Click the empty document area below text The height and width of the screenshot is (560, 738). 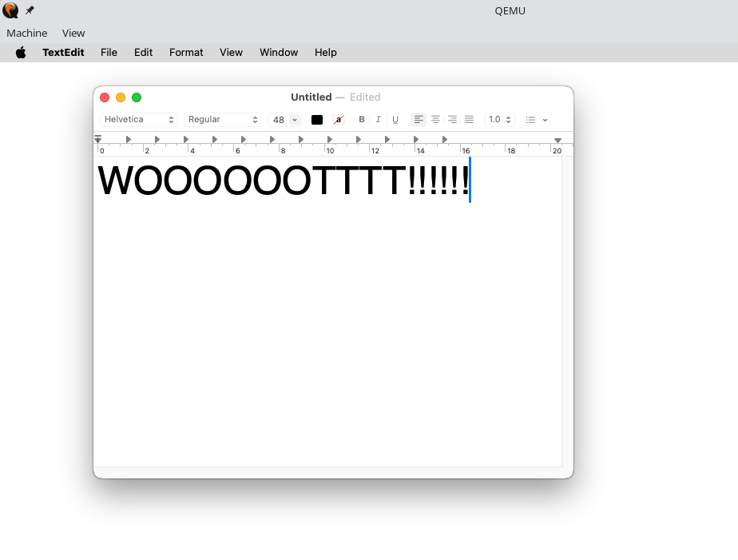click(x=328, y=334)
